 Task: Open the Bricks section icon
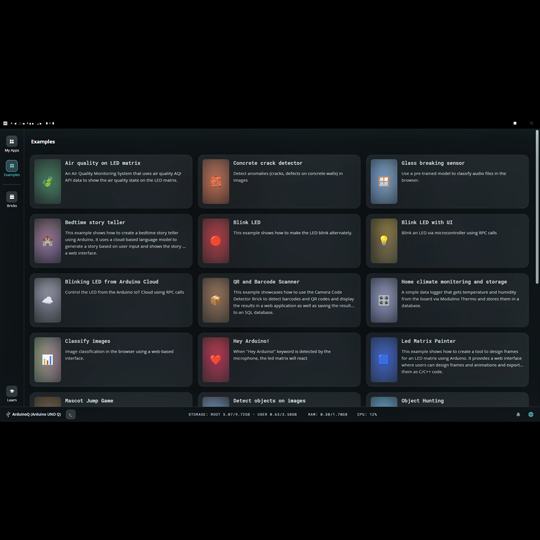(x=12, y=199)
